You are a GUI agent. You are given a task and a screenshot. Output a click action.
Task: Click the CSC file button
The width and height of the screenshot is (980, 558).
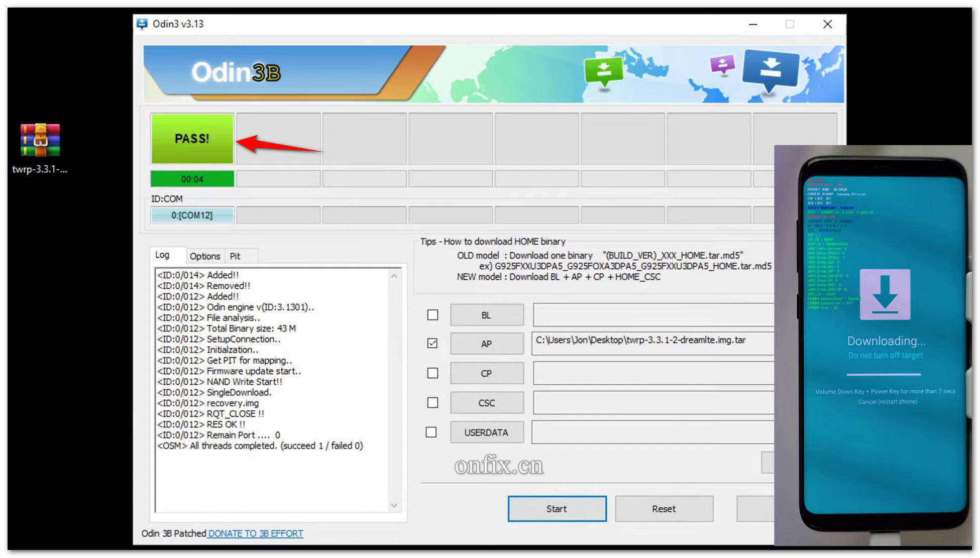[487, 403]
